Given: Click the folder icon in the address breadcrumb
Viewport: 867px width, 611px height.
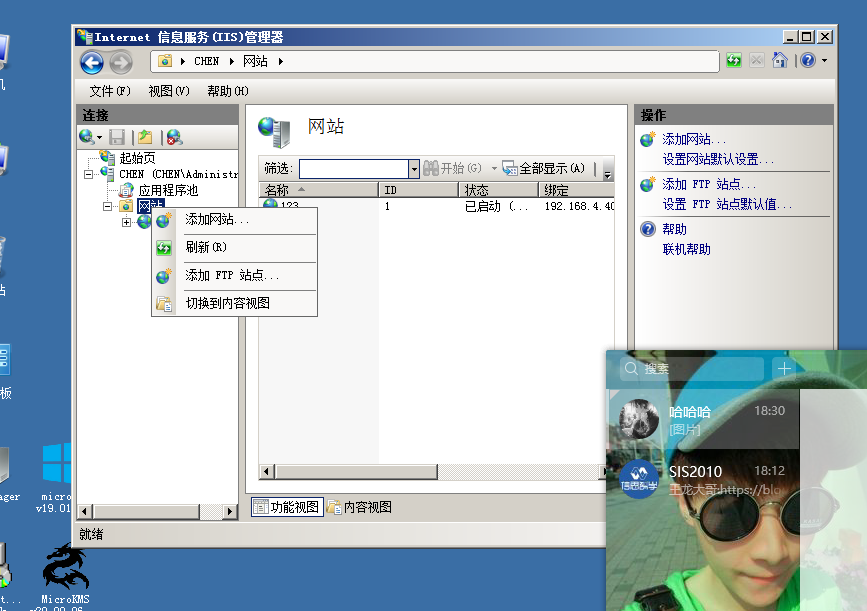Looking at the screenshot, I should click(165, 61).
